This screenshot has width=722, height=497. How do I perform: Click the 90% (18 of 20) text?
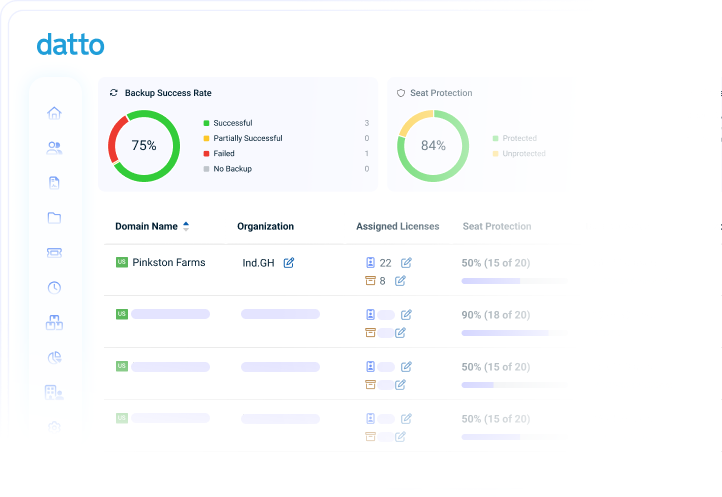pyautogui.click(x=496, y=315)
